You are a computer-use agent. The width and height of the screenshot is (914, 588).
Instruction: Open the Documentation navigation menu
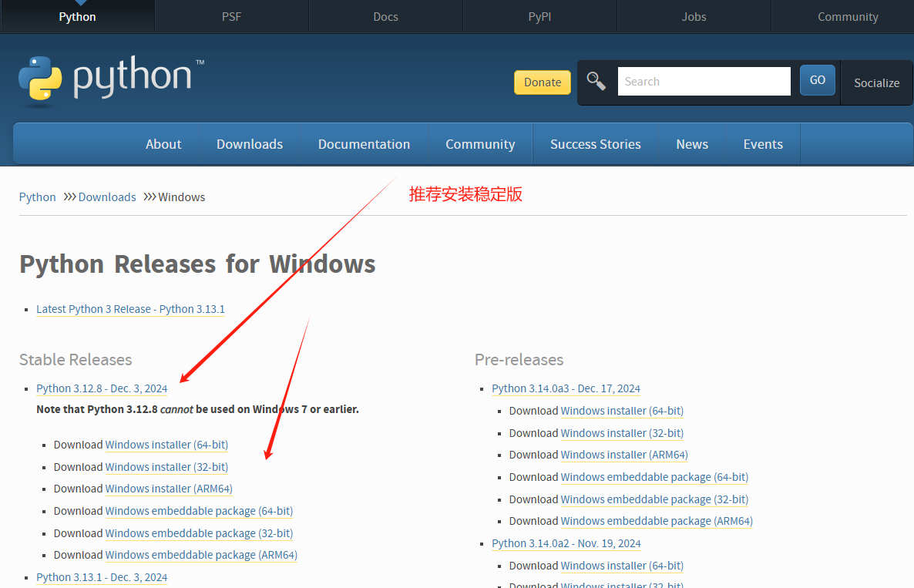tap(364, 144)
